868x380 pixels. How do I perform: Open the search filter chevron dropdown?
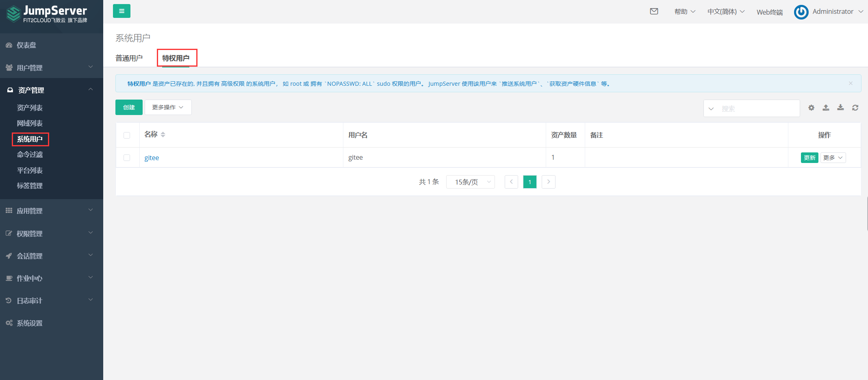click(x=711, y=109)
